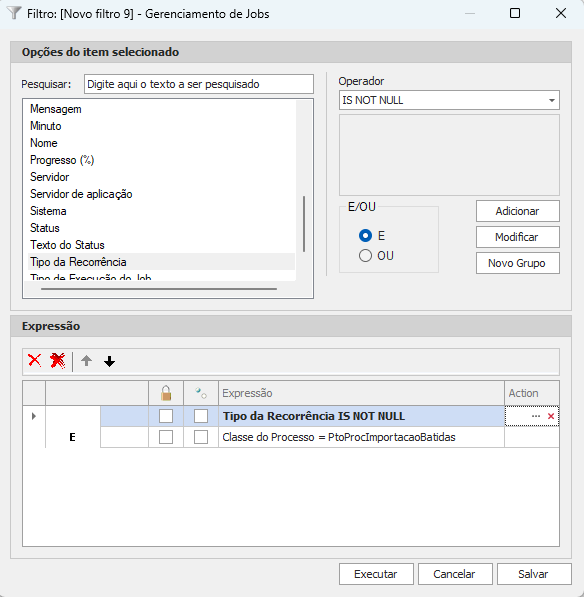Image resolution: width=584 pixels, height=597 pixels.
Task: Toggle lock checkbox for Tipo da Recorrência row
Action: [166, 416]
